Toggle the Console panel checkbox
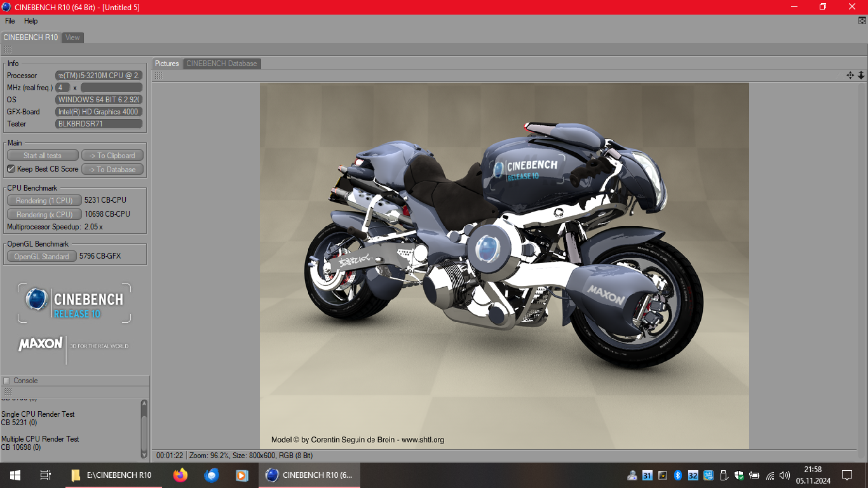This screenshot has height=488, width=868. click(x=7, y=381)
